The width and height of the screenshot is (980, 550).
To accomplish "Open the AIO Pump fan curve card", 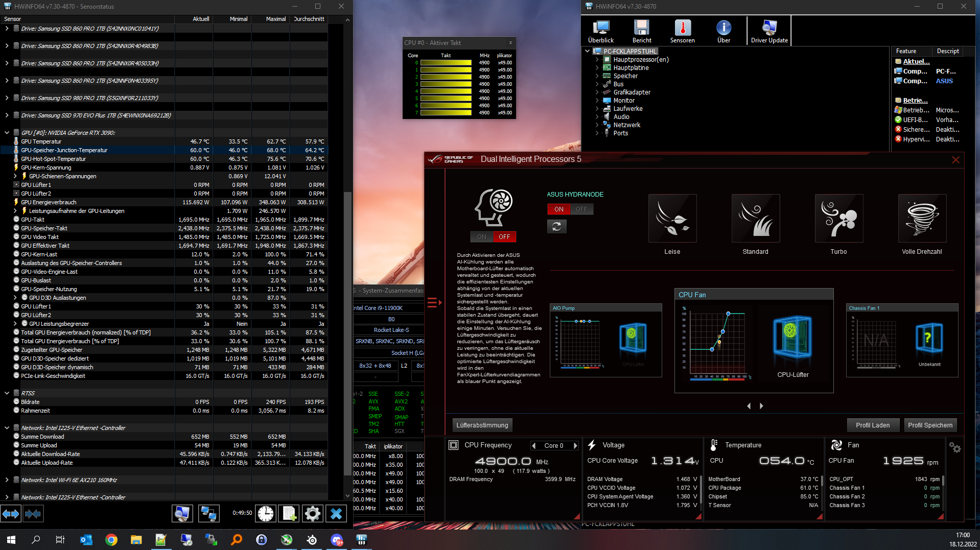I will tap(606, 340).
